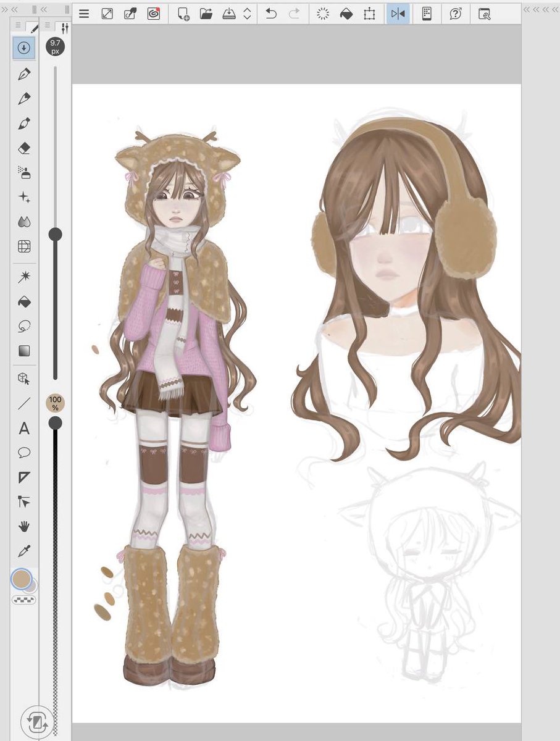Click the brush size slider handle
Screen dimensions: 560x741
point(55,234)
